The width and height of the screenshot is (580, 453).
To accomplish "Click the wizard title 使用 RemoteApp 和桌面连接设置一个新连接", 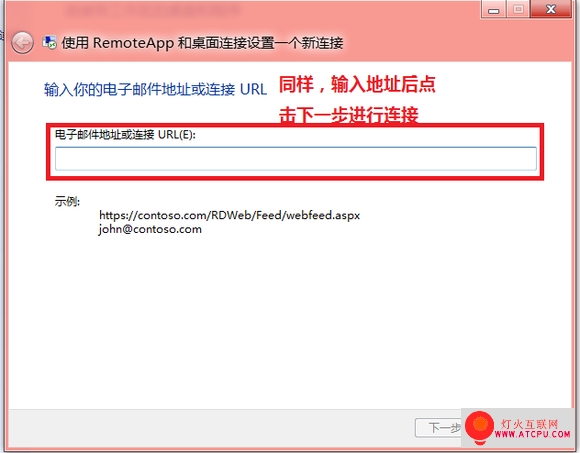I will pos(202,43).
